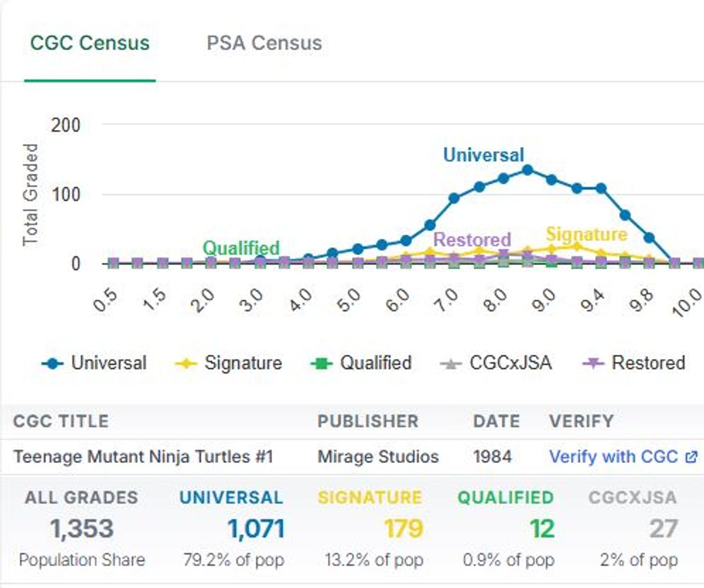Viewport: 704px width, 588px height.
Task: Click the Qualified count 12
Action: (542, 529)
